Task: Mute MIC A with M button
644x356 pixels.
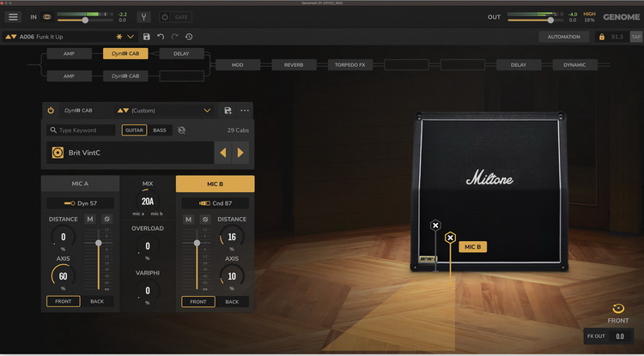Action: click(90, 220)
